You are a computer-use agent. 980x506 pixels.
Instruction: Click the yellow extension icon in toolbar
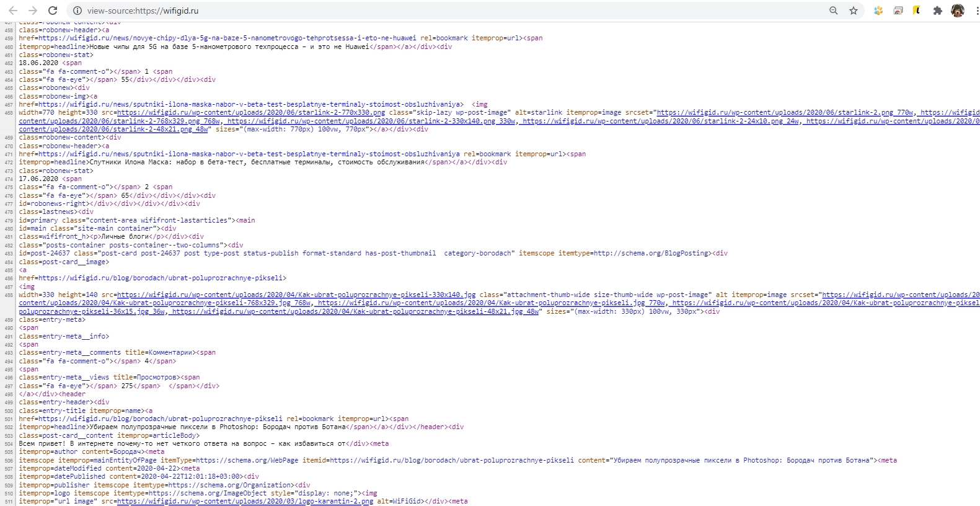(917, 11)
